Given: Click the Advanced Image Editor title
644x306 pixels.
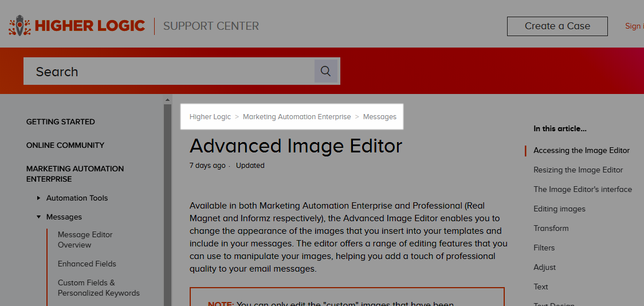Looking at the screenshot, I should click(x=296, y=146).
